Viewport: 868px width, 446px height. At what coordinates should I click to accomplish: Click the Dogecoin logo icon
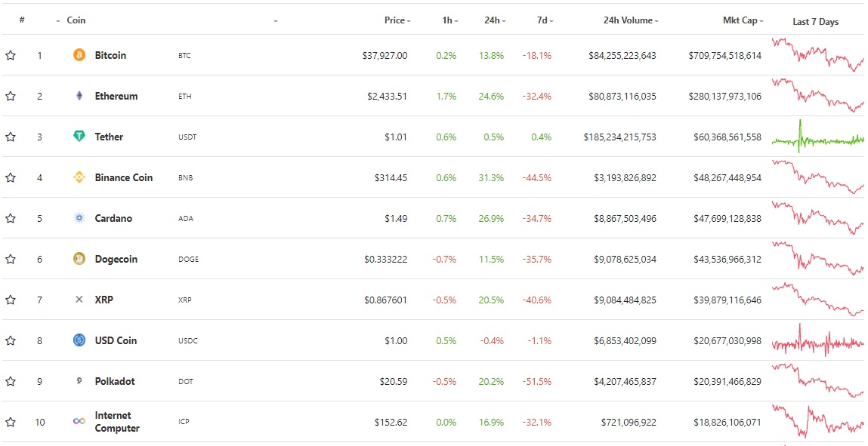tap(79, 259)
